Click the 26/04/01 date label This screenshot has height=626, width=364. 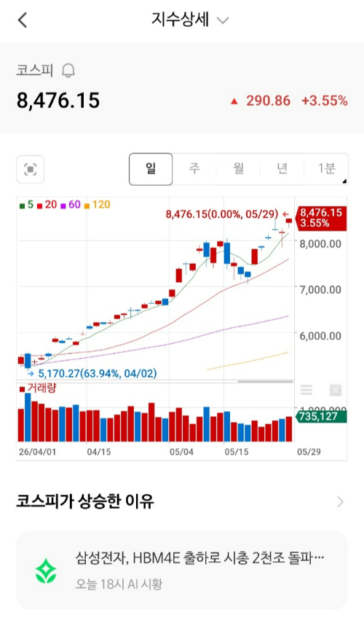pyautogui.click(x=37, y=452)
